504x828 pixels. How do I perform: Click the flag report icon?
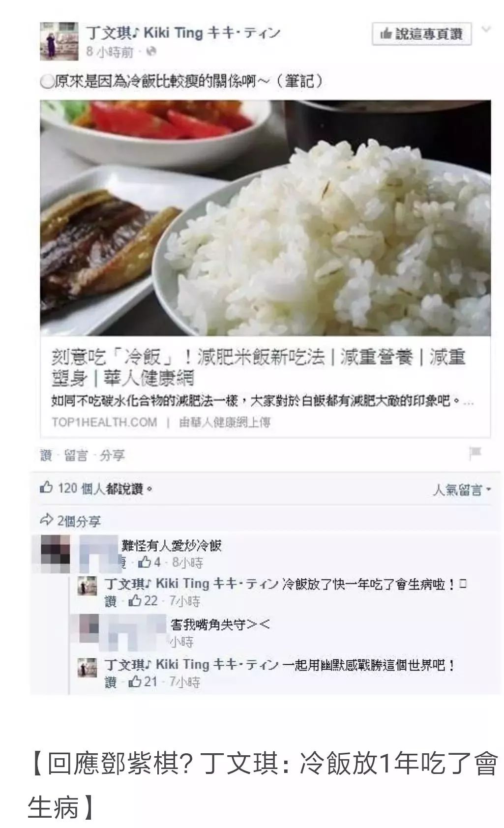(x=475, y=453)
